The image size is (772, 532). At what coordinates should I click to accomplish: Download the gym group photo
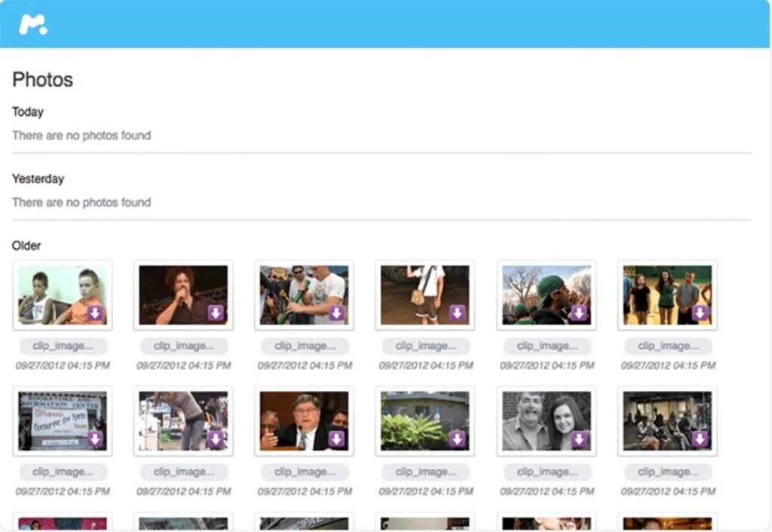(700, 313)
